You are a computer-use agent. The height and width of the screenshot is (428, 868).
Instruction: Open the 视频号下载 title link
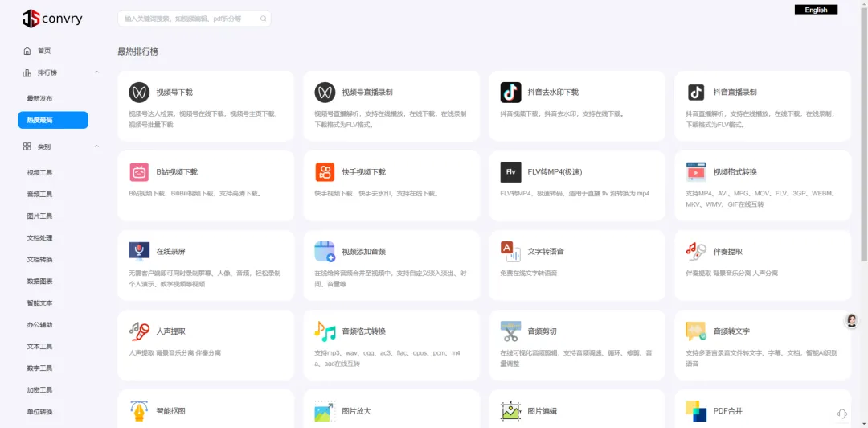click(x=174, y=93)
